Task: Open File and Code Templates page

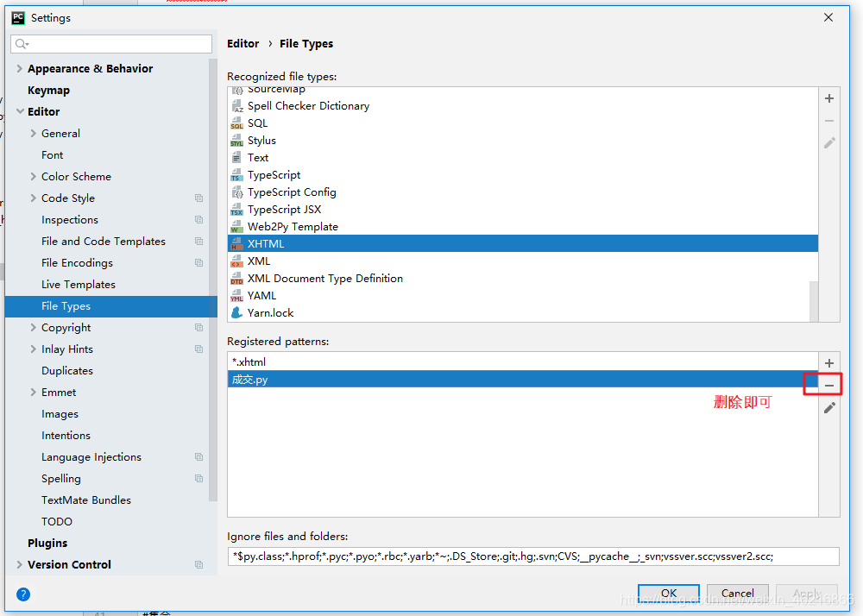Action: (104, 241)
